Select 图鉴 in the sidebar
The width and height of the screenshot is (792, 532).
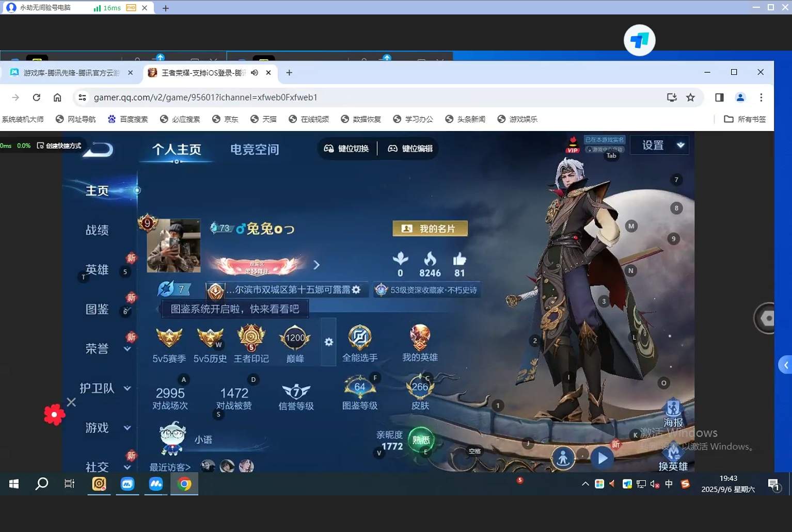click(x=97, y=309)
